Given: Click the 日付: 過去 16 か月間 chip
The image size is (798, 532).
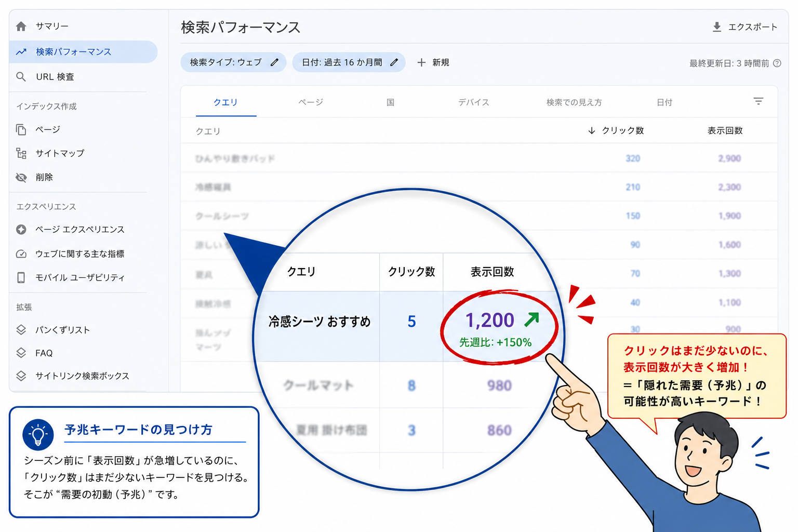Looking at the screenshot, I should pyautogui.click(x=349, y=62).
